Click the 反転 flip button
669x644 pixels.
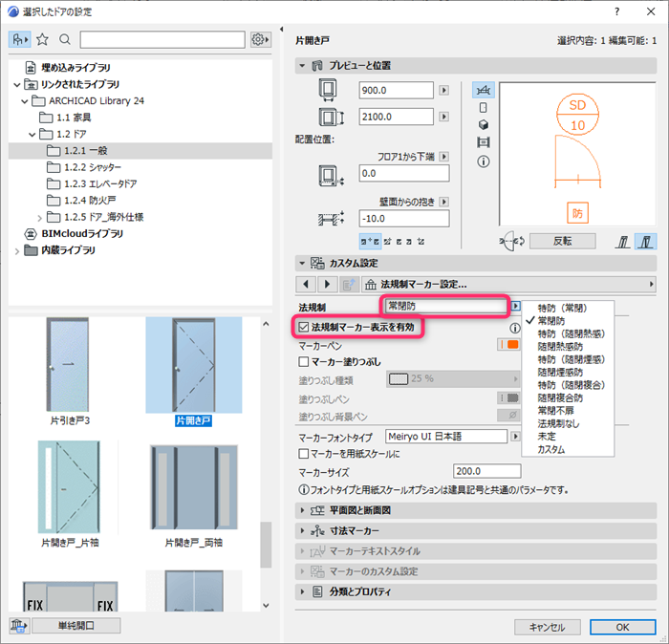point(562,242)
